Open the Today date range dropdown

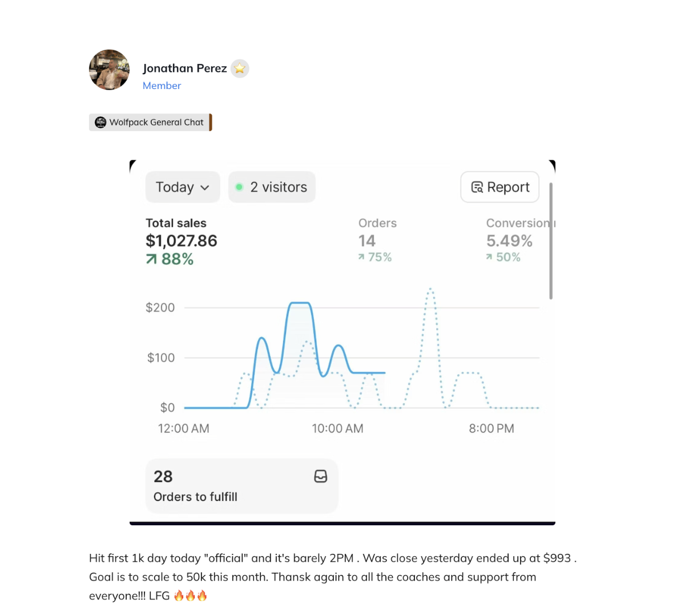point(175,187)
